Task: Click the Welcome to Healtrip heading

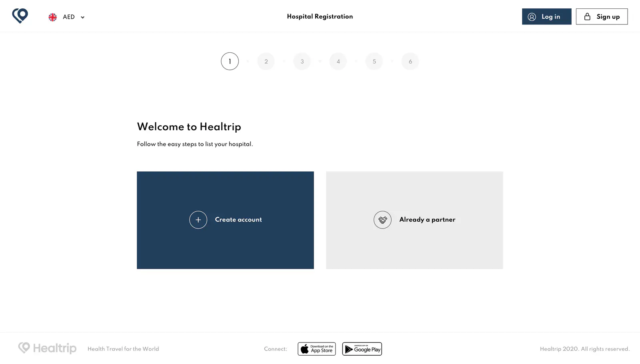Action: click(189, 127)
